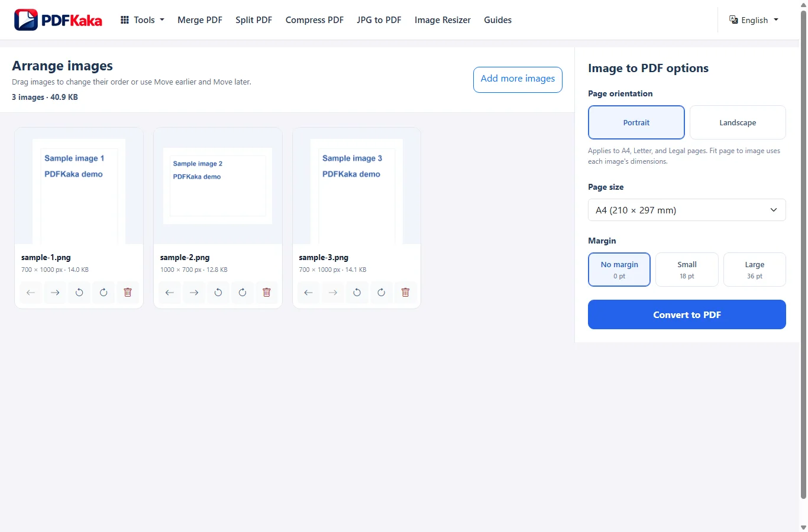
Task: Choose the No margin option
Action: pos(619,270)
